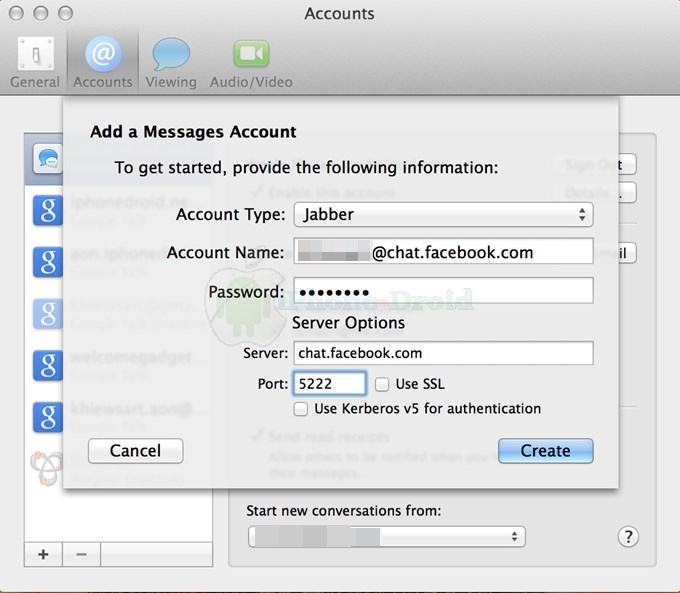Open the help question mark button
This screenshot has height=593, width=680.
tap(627, 537)
